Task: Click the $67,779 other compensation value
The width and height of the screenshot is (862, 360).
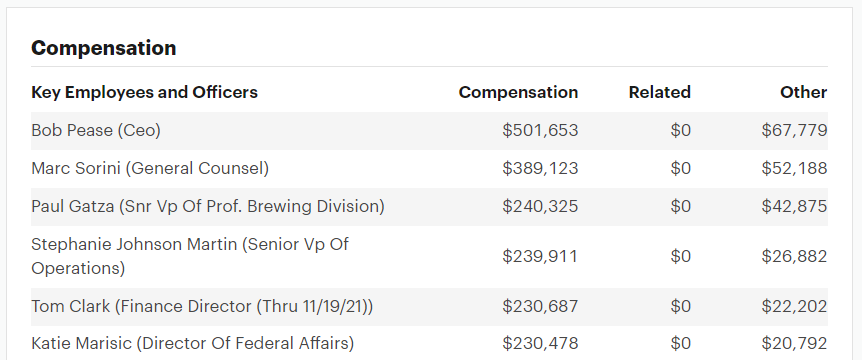Action: pos(794,131)
